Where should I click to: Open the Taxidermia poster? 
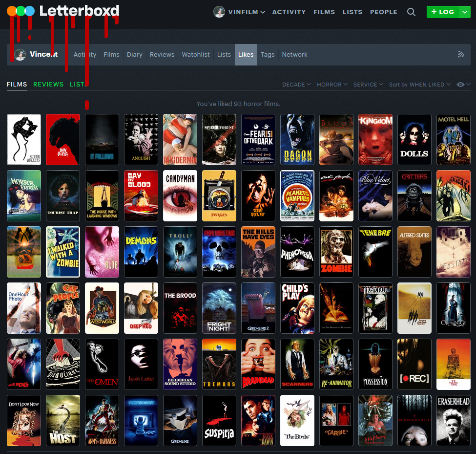coord(180,139)
